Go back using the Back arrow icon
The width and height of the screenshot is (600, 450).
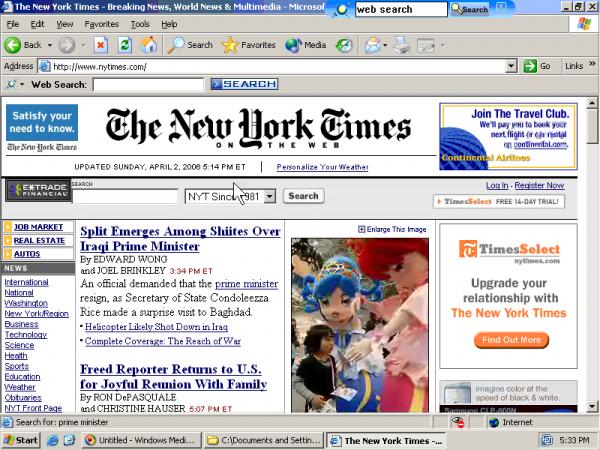pyautogui.click(x=13, y=45)
